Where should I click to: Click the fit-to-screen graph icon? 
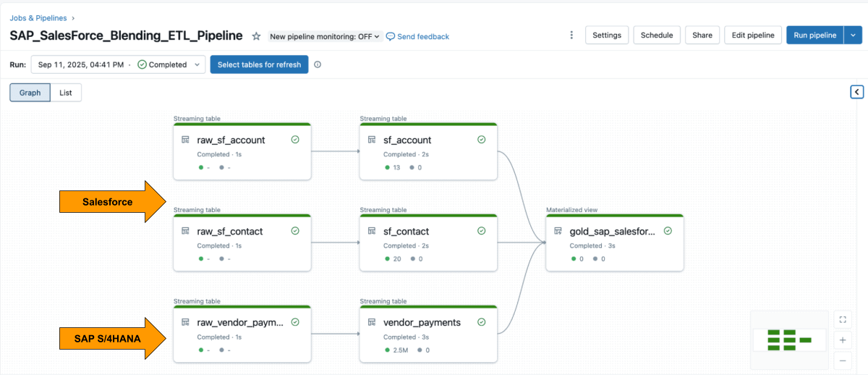click(842, 319)
